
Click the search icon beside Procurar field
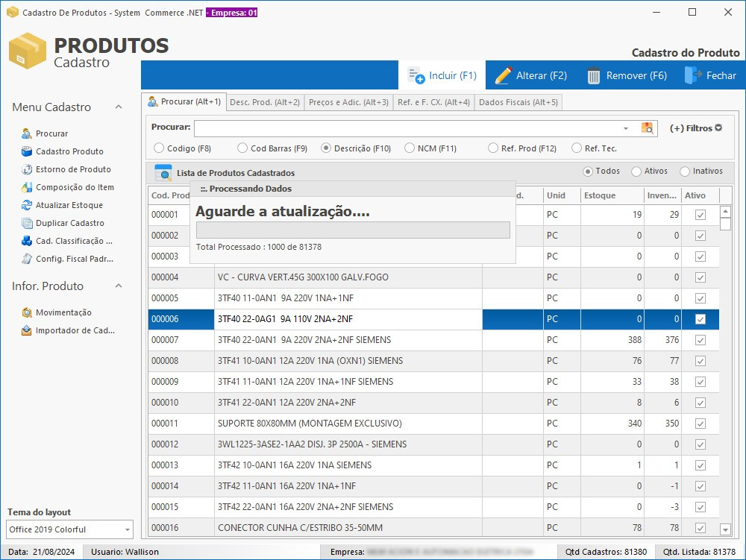647,128
